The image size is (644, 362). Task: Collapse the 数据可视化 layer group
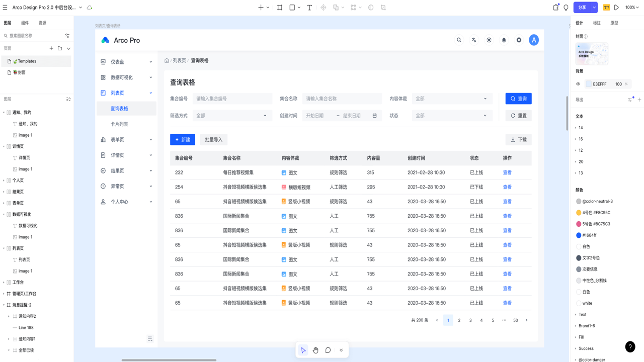(x=4, y=214)
